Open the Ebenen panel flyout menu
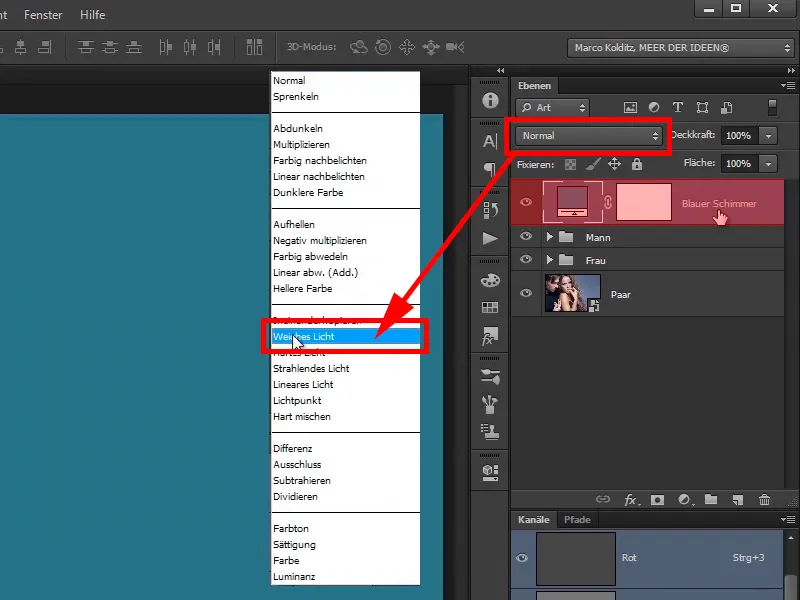Image resolution: width=800 pixels, height=600 pixels. click(788, 85)
